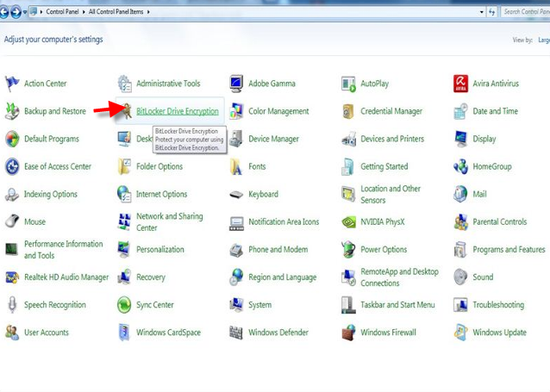Open the address bar history dropdown
The image size is (550, 392).
[x=482, y=12]
